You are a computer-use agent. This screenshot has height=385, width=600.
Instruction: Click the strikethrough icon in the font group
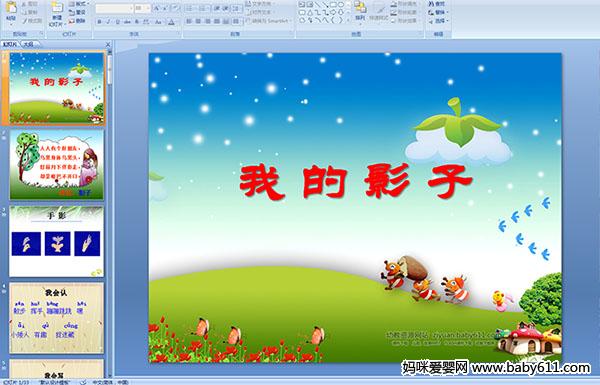pyautogui.click(x=127, y=22)
